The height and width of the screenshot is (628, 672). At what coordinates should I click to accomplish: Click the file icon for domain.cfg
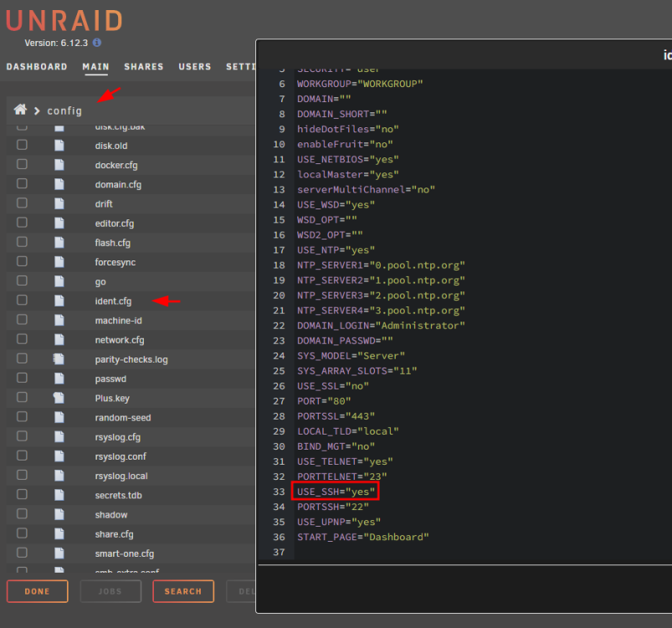tap(59, 184)
